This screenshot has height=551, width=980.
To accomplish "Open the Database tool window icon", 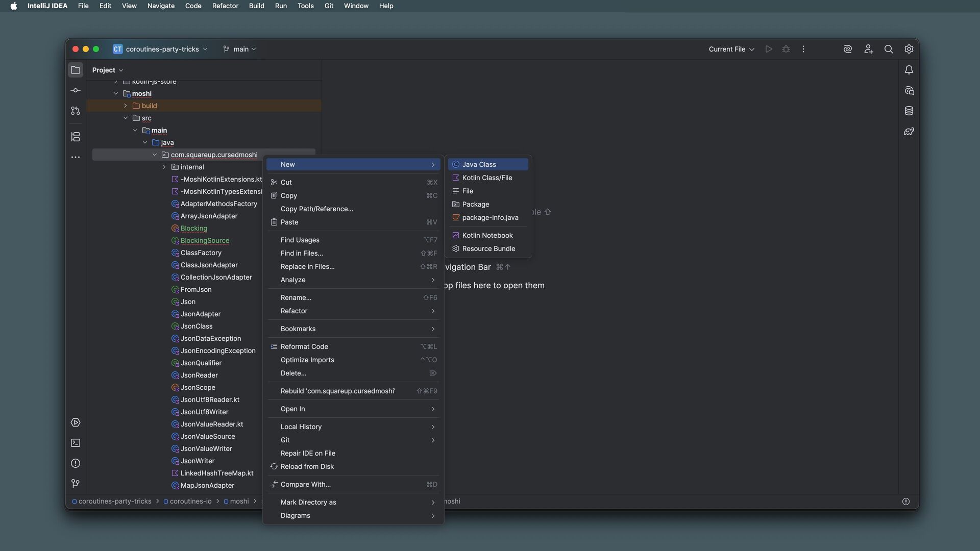I will pos(909,111).
